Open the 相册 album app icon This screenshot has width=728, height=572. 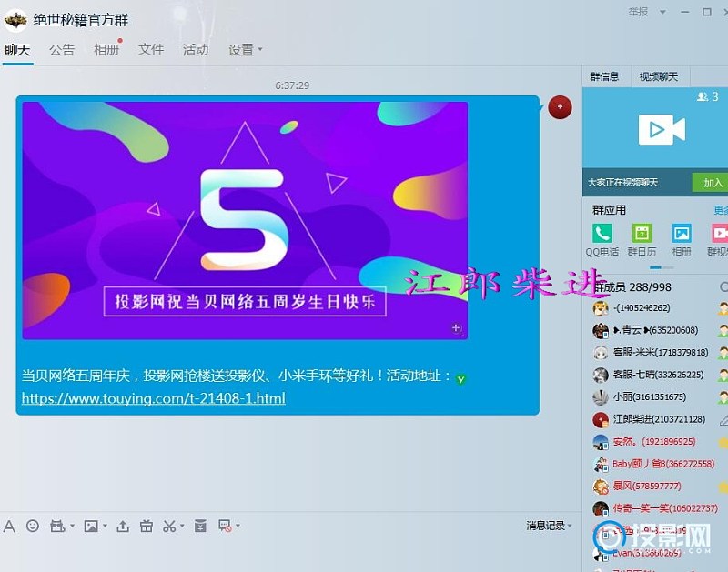click(x=682, y=234)
